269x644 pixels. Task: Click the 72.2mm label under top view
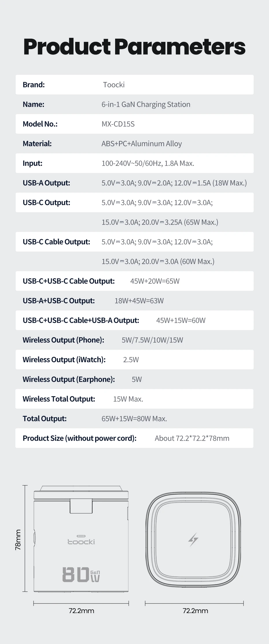195,611
